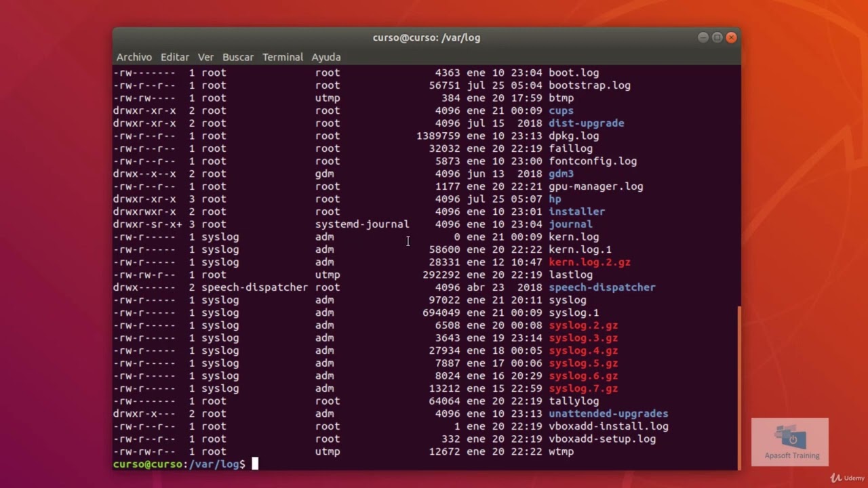
Task: Open the Buscar menu
Action: (238, 57)
